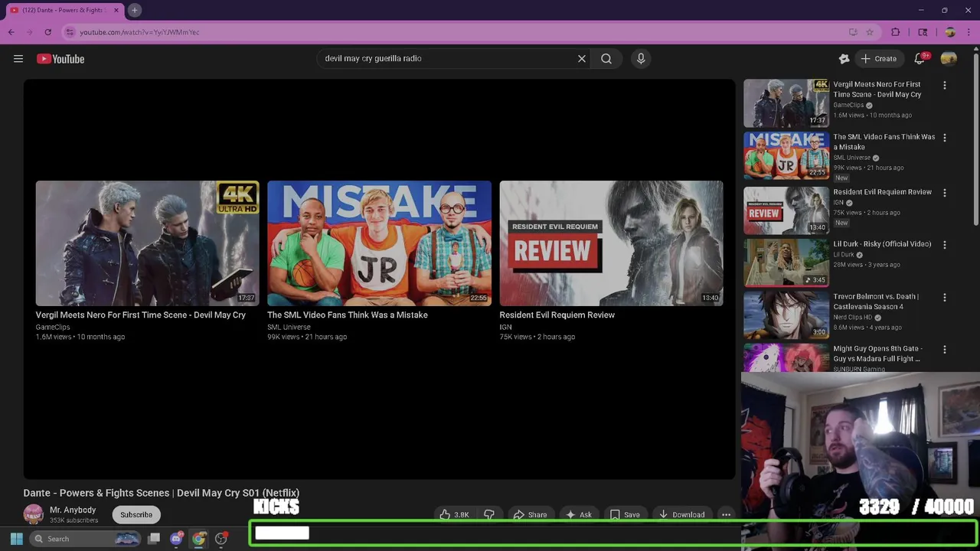Click the browser address bar URL
The height and width of the screenshot is (551, 980).
point(139,32)
